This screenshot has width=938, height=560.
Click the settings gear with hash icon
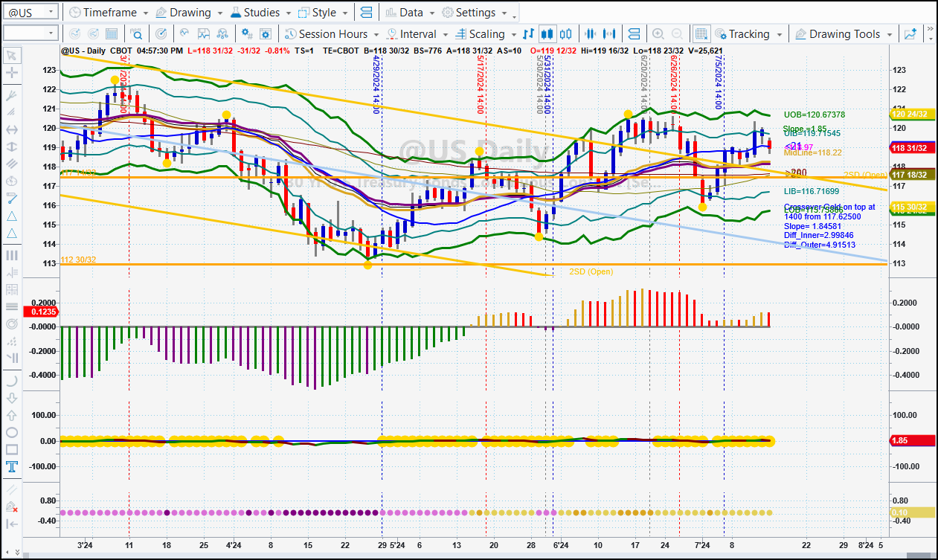tap(248, 33)
